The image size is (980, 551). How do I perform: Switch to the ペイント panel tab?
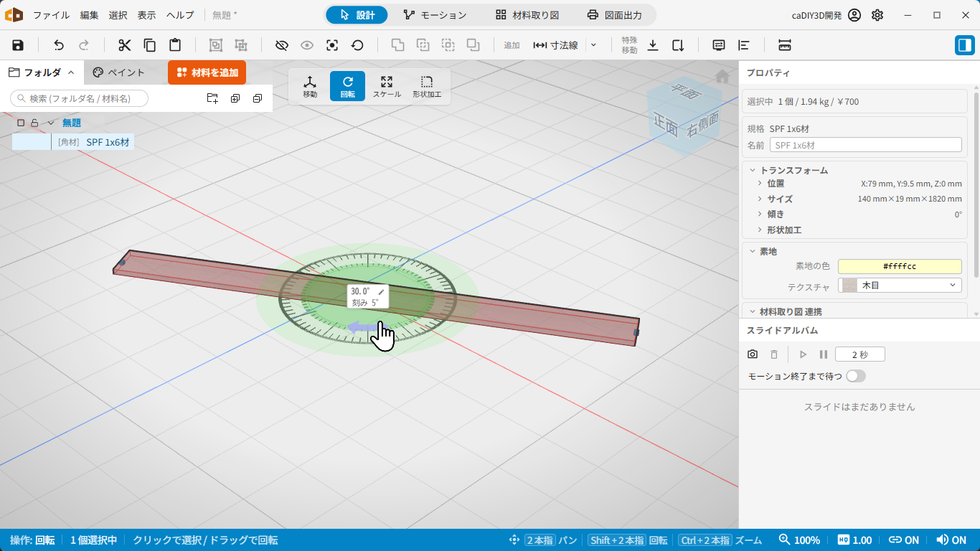tap(119, 72)
